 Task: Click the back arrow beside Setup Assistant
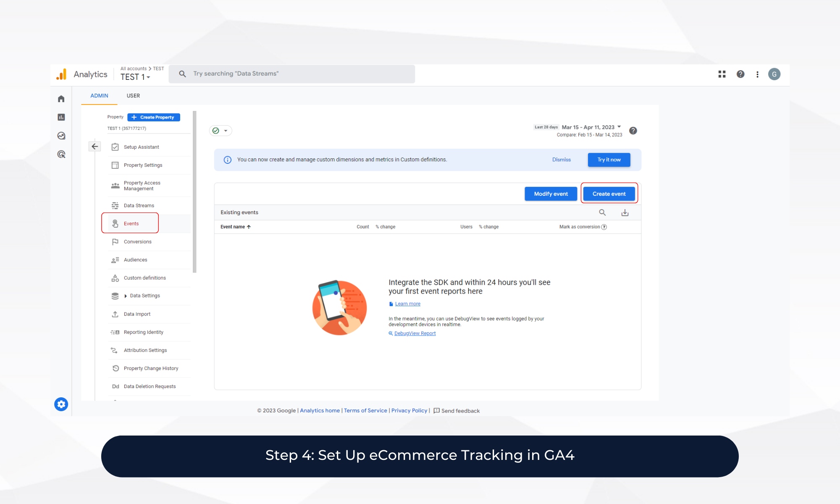[x=95, y=147]
